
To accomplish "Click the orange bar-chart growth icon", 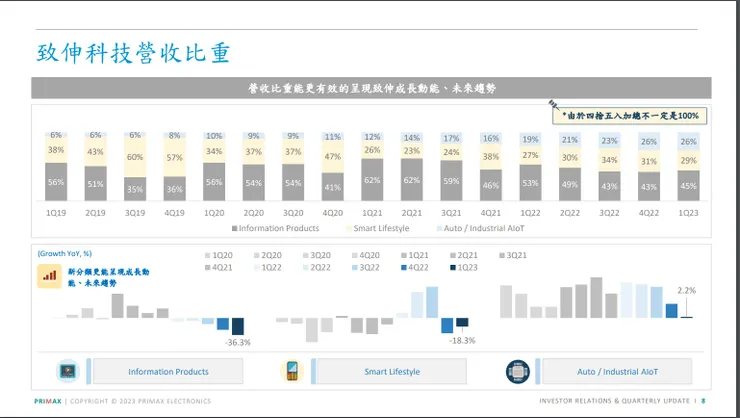I will click(49, 276).
